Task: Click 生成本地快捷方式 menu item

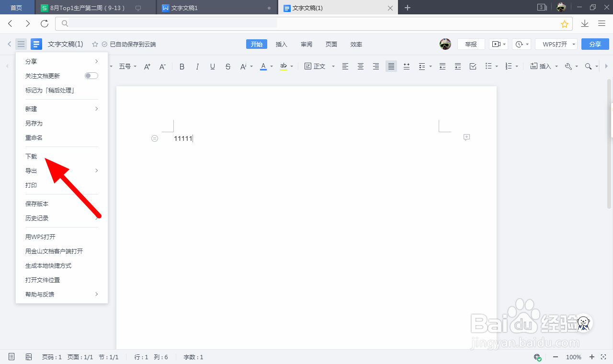Action: pos(48,265)
